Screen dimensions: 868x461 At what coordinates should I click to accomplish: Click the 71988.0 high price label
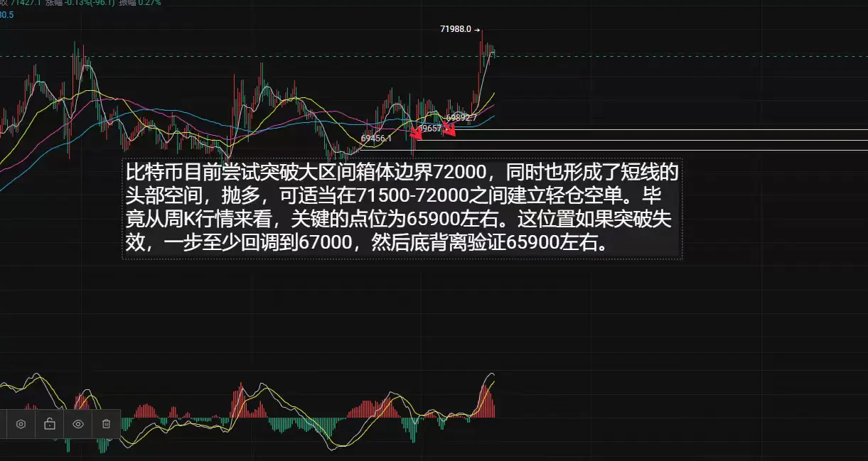click(x=456, y=29)
